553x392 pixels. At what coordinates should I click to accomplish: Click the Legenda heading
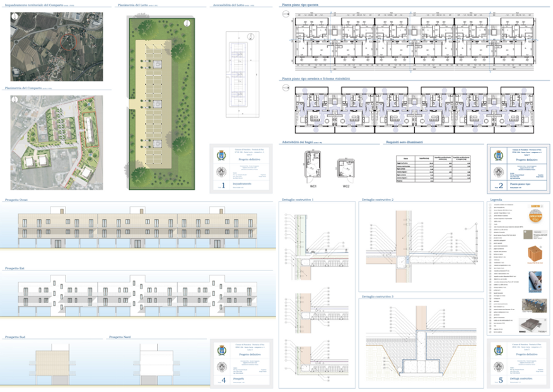[496, 200]
